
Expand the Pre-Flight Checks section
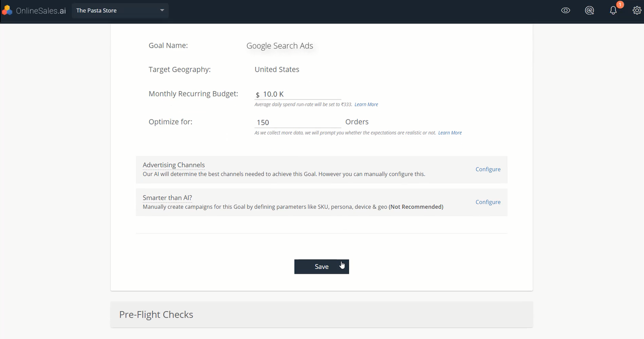(x=322, y=314)
